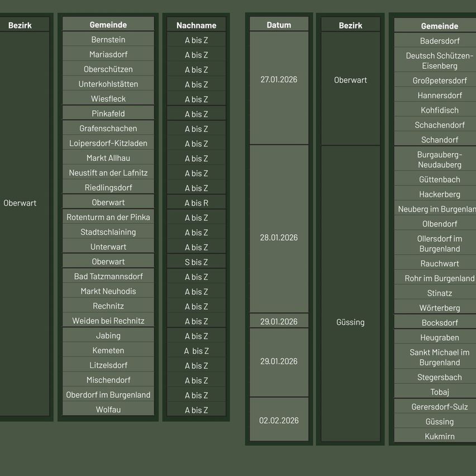Choose the date 28.01.2026
Viewport: 476px width, 476px height.
(x=279, y=237)
